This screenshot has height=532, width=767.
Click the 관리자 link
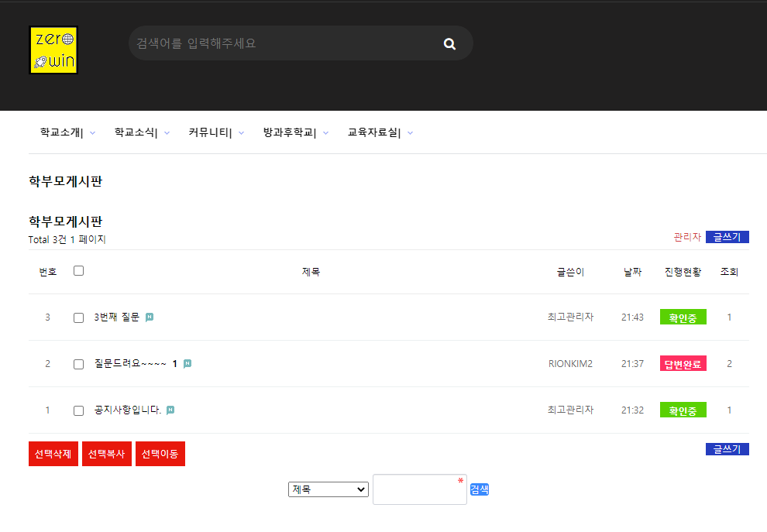point(687,237)
